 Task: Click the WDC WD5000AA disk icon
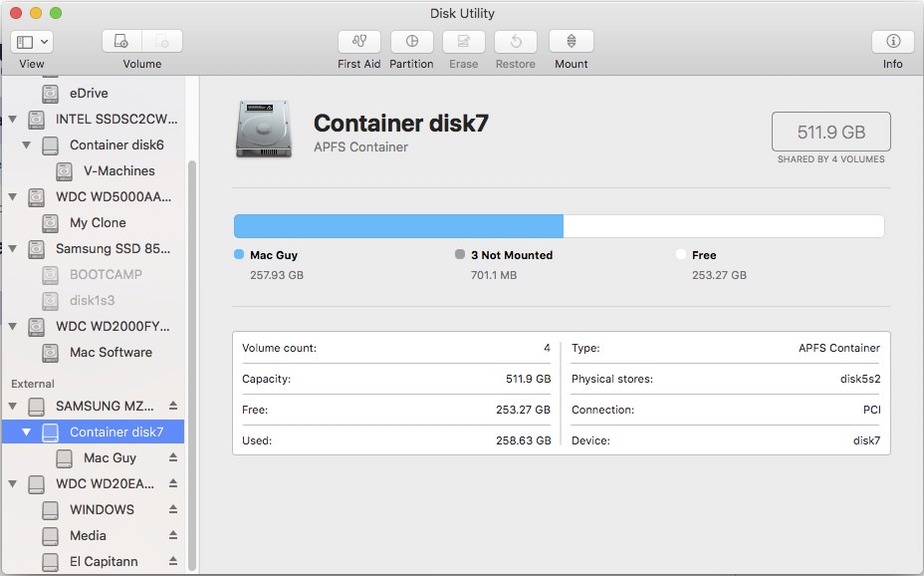37,197
